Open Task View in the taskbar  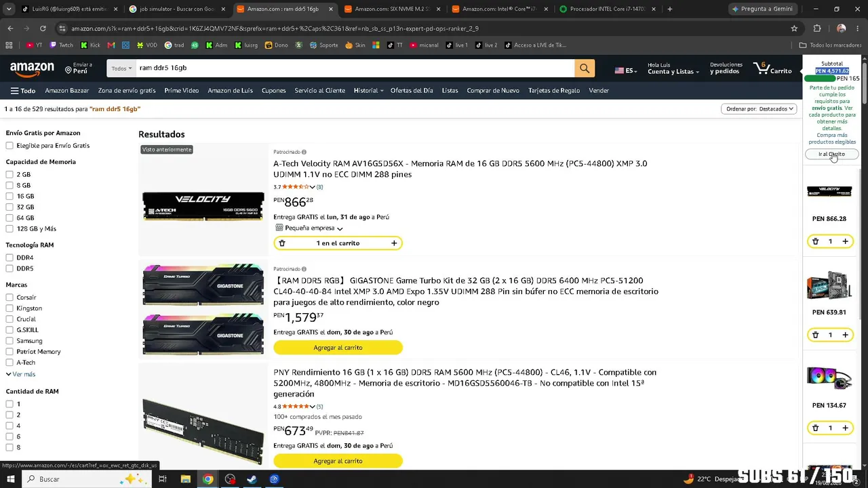coord(163,479)
